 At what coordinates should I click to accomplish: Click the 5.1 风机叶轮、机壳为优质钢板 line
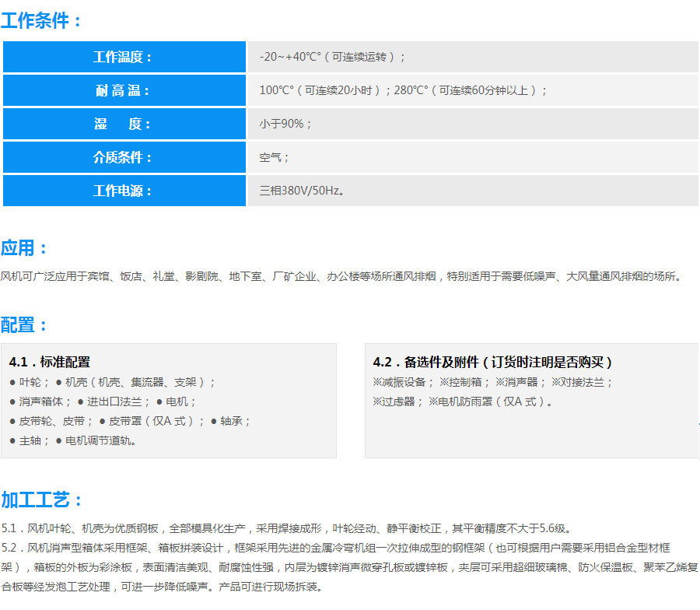[286, 529]
